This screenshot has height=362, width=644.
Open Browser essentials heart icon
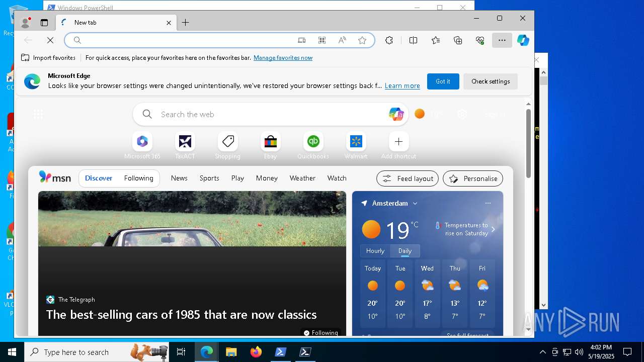(480, 40)
